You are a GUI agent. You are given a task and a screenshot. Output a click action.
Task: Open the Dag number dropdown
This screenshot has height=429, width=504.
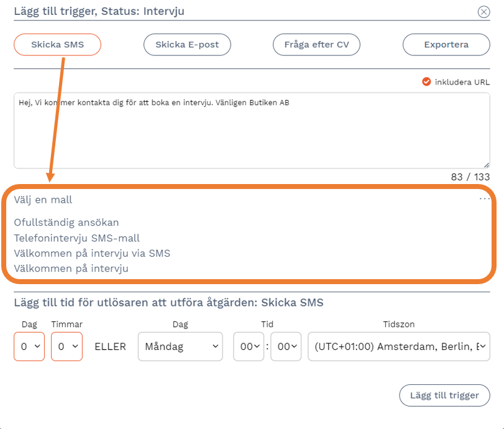coord(29,346)
